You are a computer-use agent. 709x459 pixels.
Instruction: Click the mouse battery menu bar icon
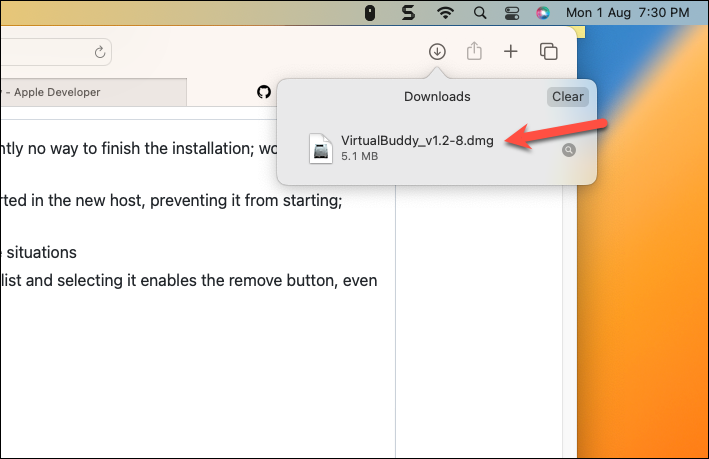click(370, 13)
